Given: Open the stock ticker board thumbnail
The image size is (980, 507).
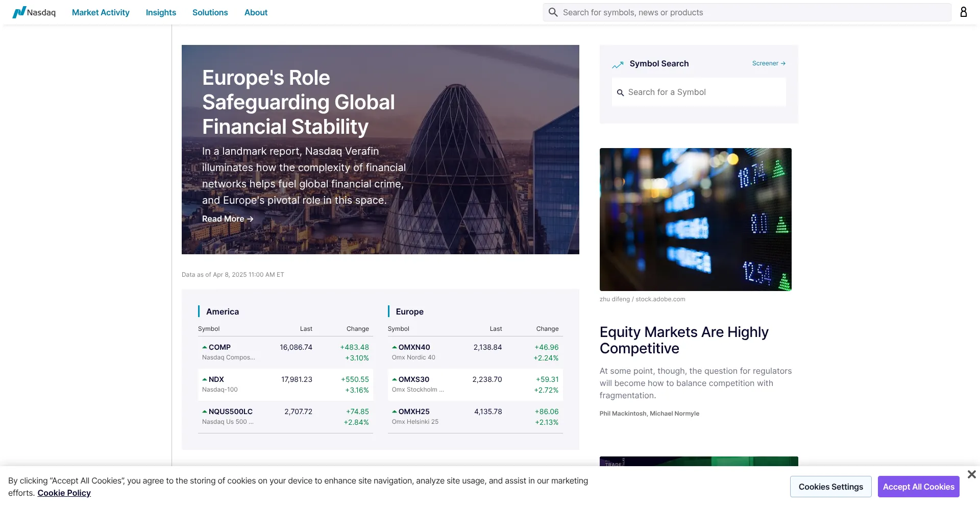Looking at the screenshot, I should [696, 220].
